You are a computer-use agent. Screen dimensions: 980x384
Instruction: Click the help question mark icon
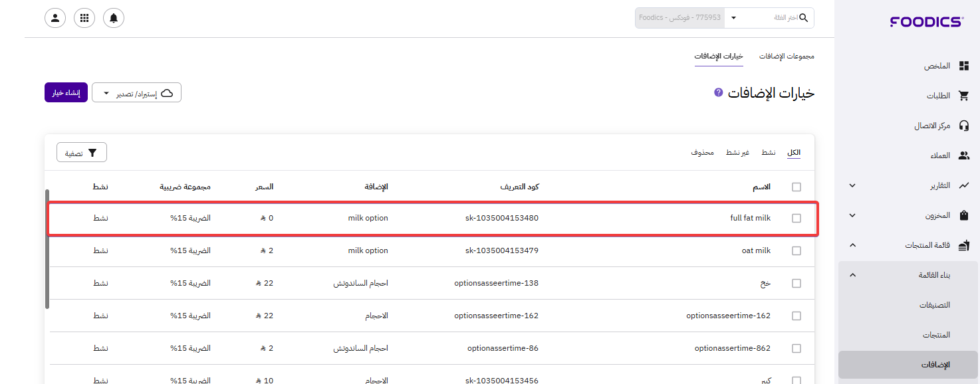pyautogui.click(x=718, y=92)
